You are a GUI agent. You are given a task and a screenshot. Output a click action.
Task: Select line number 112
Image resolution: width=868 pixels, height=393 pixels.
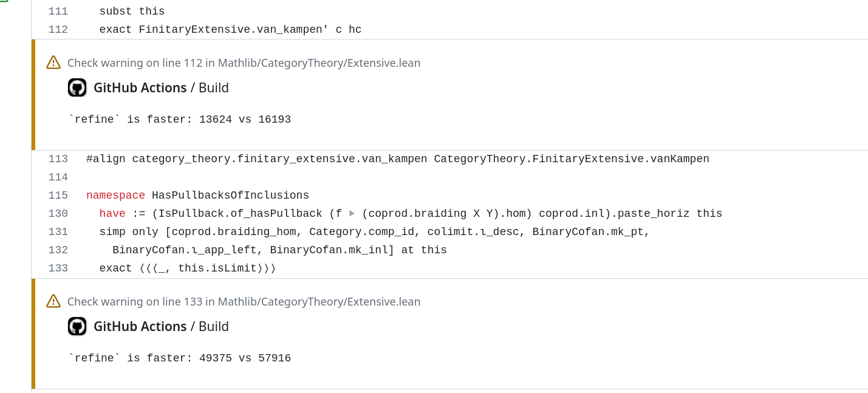[58, 30]
